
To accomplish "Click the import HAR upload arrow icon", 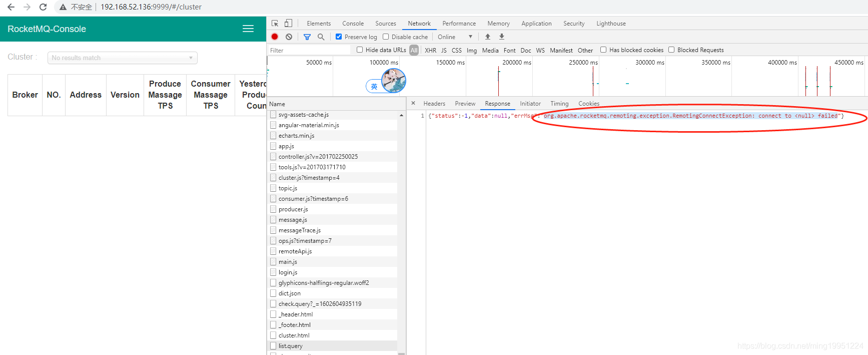I will [x=488, y=37].
